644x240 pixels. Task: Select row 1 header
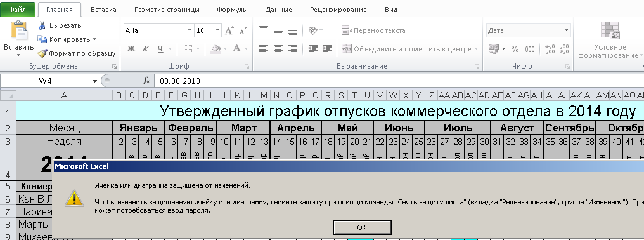click(x=8, y=110)
